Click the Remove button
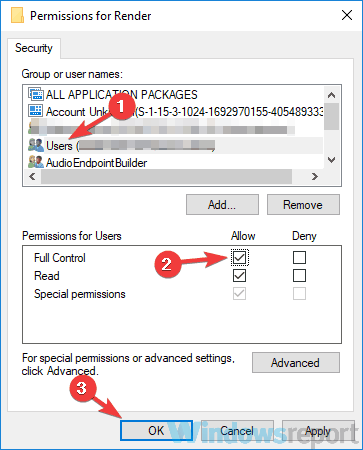Viewport: 363px width, 450px height. coord(303,205)
